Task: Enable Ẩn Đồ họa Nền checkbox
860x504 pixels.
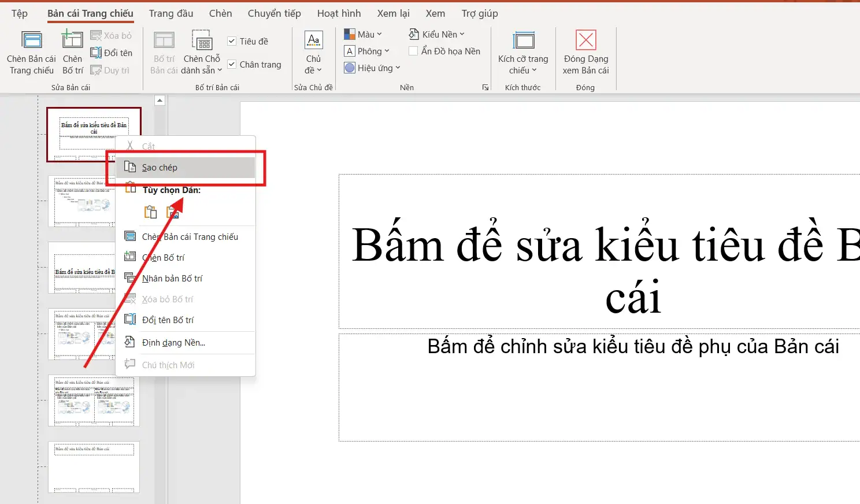Action: 413,51
